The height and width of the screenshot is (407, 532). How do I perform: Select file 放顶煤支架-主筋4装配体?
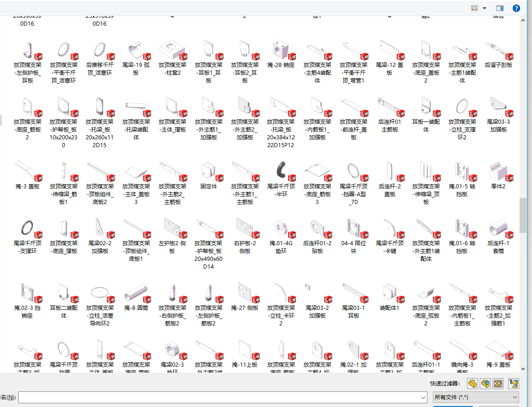click(x=317, y=62)
